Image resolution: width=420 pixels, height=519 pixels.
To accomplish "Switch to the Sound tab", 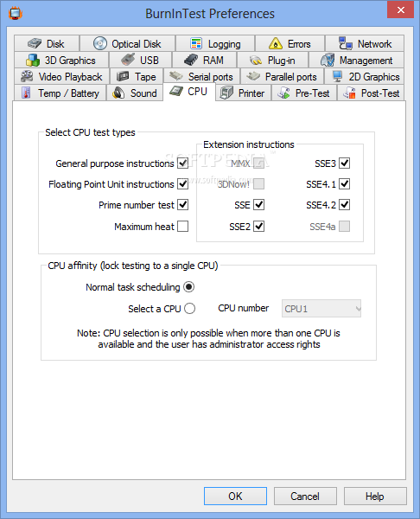I will 135,93.
